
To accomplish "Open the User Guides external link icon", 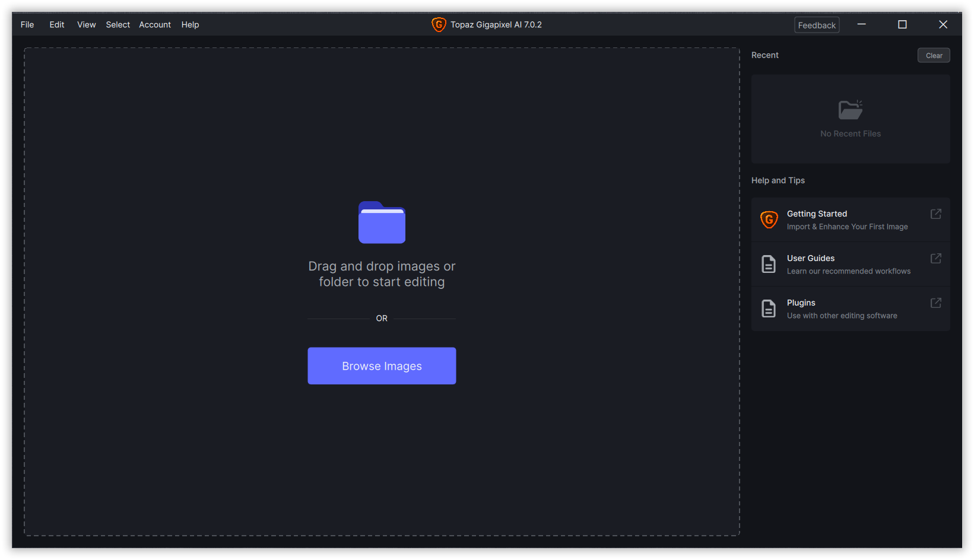I will [x=935, y=258].
